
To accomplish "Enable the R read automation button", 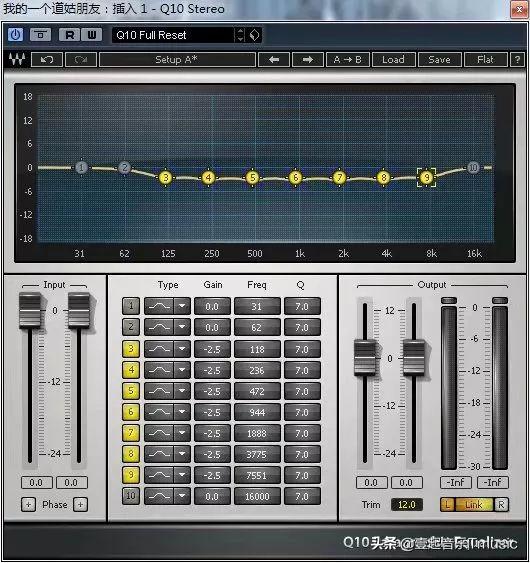I will point(69,35).
